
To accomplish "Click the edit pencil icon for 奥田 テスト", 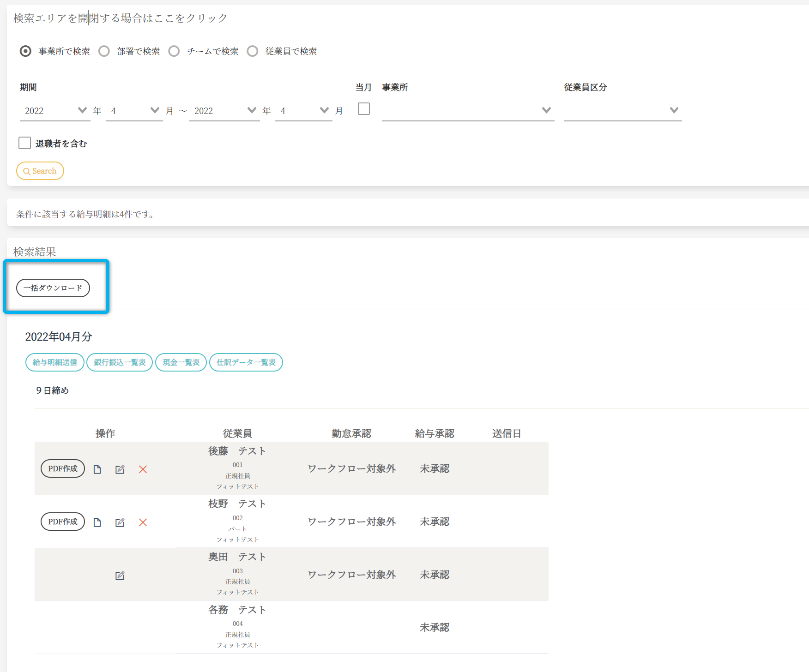I will pos(120,576).
